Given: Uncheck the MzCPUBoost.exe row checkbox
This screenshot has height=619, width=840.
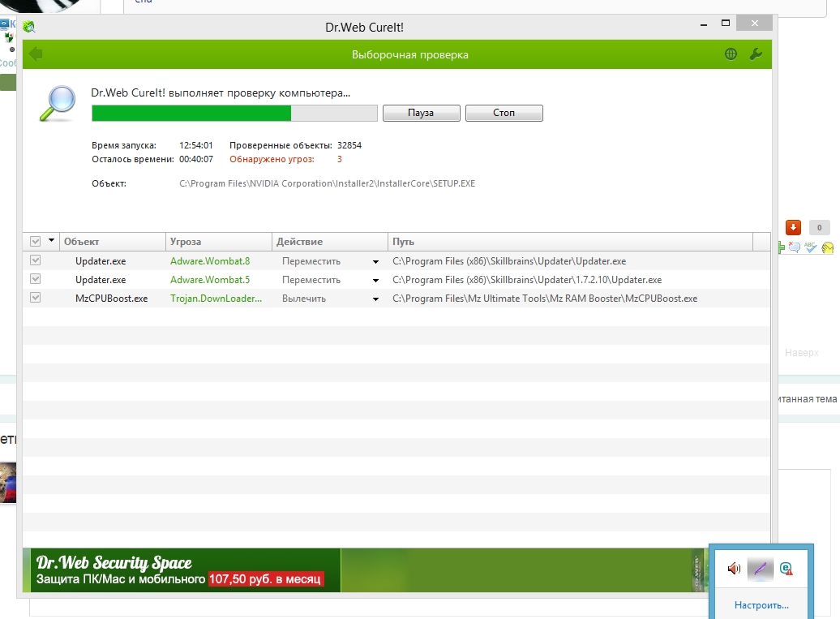Looking at the screenshot, I should (x=36, y=299).
